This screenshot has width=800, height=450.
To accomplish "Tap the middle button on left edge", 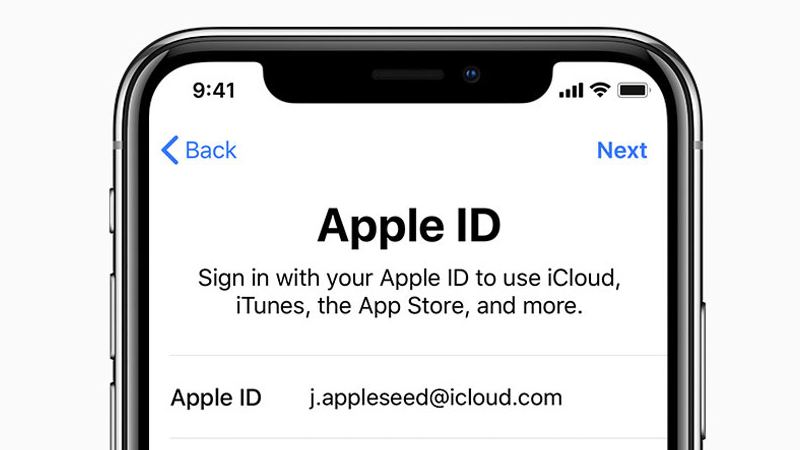I will pyautogui.click(x=113, y=316).
